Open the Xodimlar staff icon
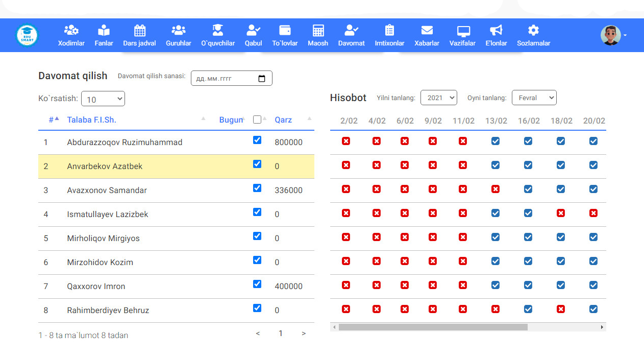Image resolution: width=644 pixels, height=357 pixels. tap(71, 30)
